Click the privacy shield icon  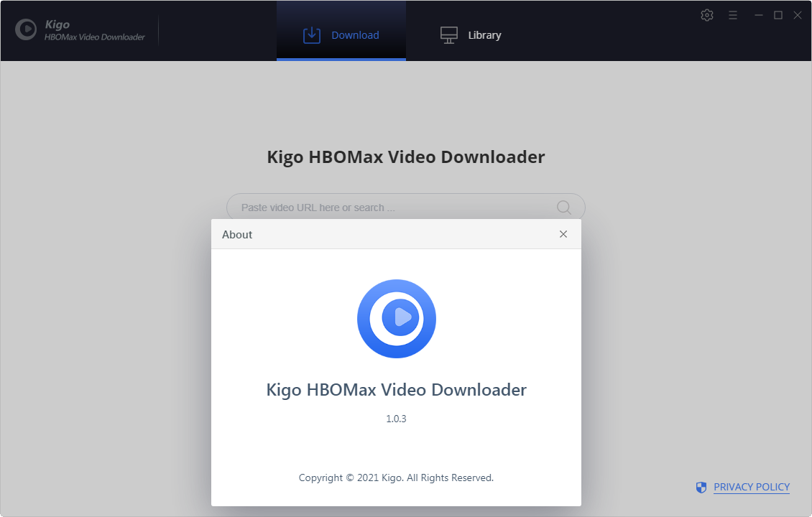pos(701,487)
